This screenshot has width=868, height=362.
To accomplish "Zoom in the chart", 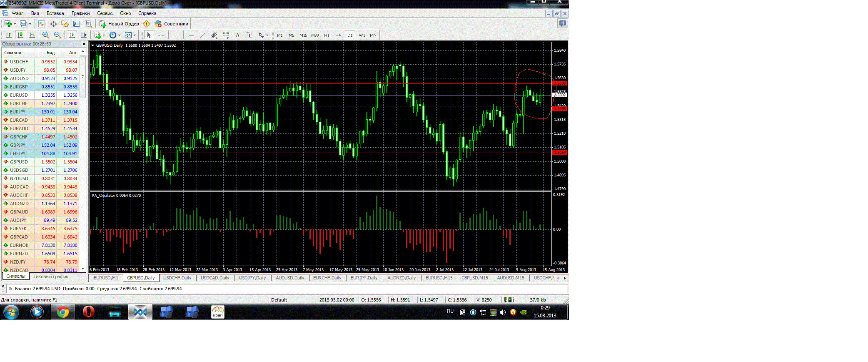I will 46,35.
